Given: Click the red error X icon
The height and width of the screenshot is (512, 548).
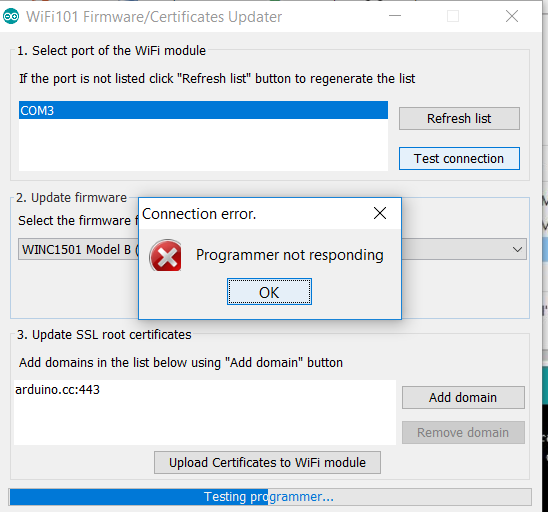Looking at the screenshot, I should click(166, 255).
